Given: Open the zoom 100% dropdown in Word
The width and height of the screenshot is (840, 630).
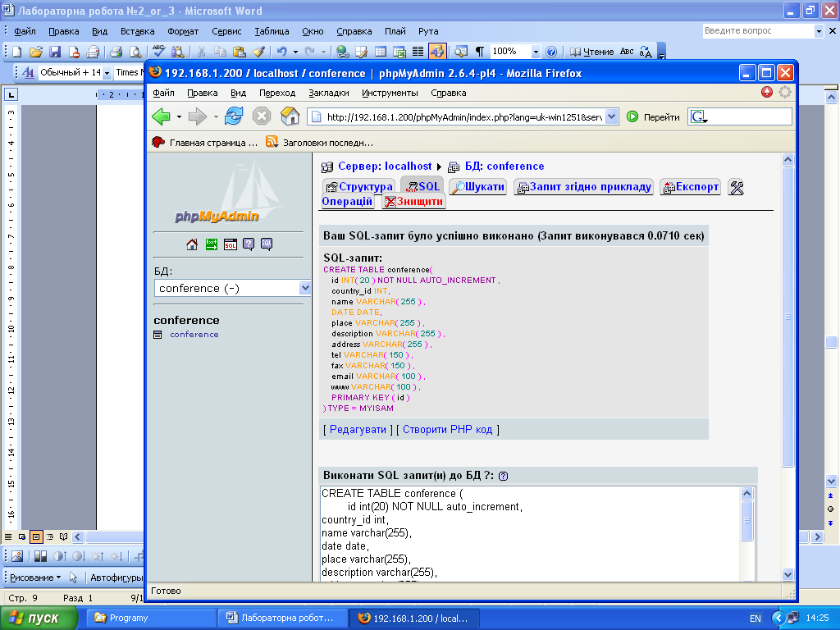Looking at the screenshot, I should pos(536,52).
